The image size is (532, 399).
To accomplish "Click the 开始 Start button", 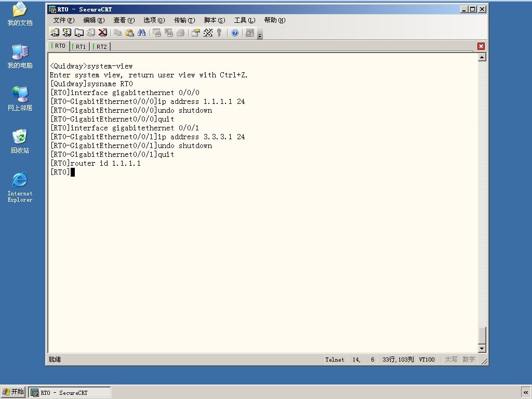I will [x=13, y=392].
